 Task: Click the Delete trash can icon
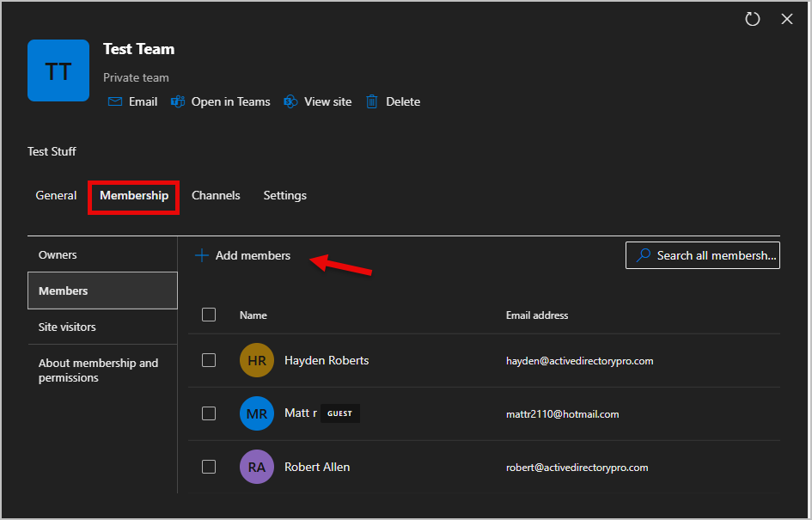(372, 101)
